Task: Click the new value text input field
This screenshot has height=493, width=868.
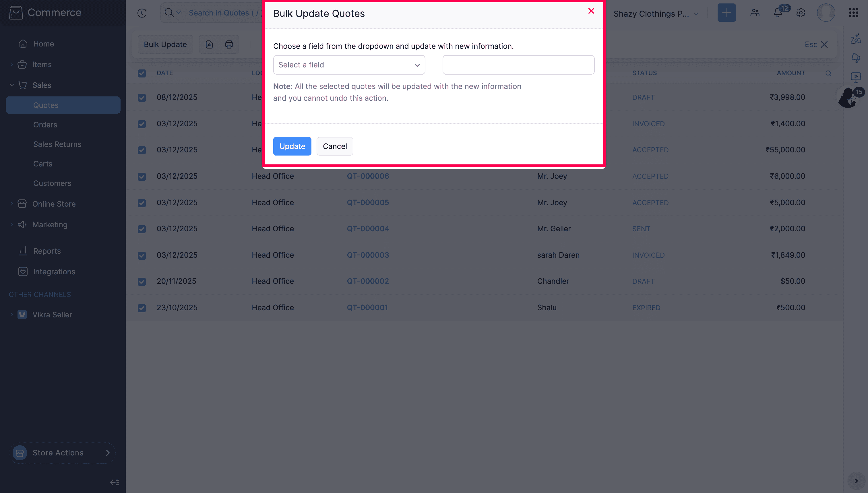Action: point(518,65)
